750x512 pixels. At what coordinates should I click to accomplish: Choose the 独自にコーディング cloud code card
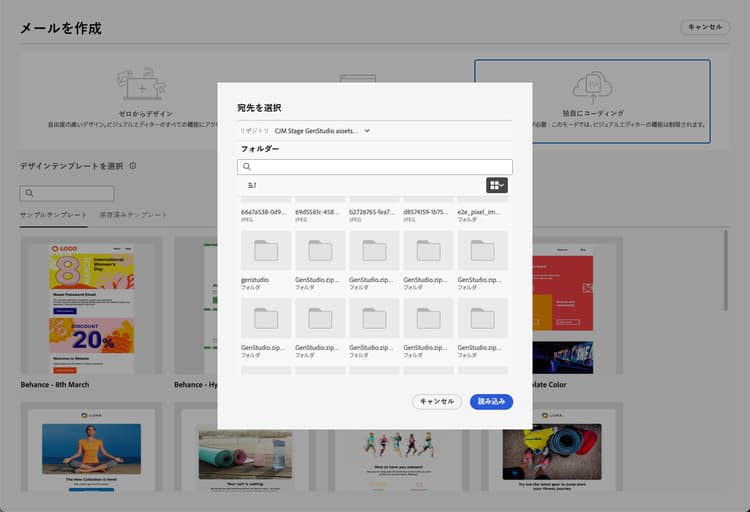[593, 101]
